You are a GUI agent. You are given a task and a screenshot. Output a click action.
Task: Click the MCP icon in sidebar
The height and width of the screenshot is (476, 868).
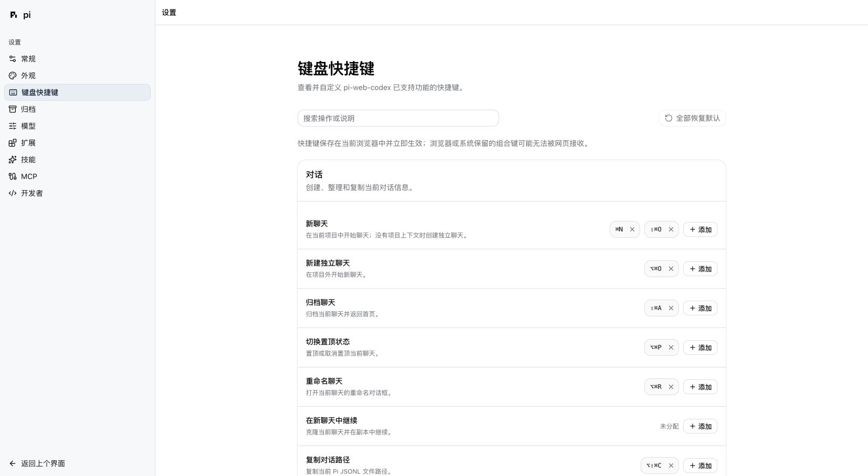pyautogui.click(x=13, y=176)
